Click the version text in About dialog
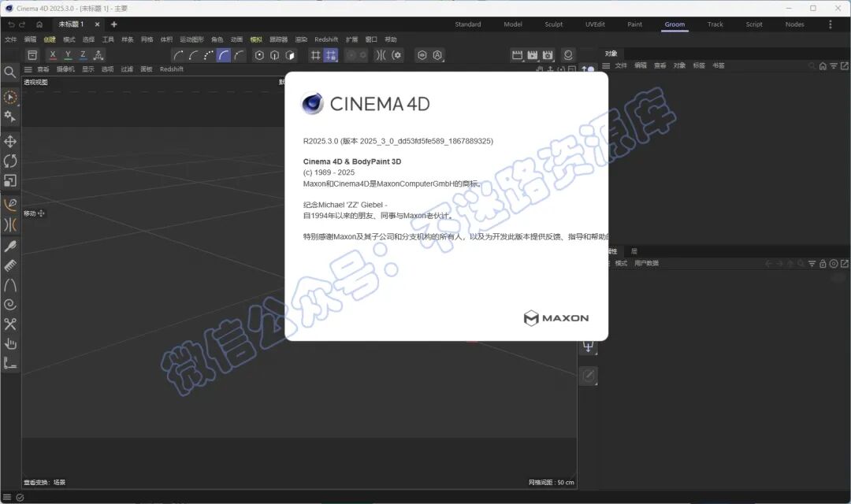Screen dimensions: 851x504 (398, 141)
